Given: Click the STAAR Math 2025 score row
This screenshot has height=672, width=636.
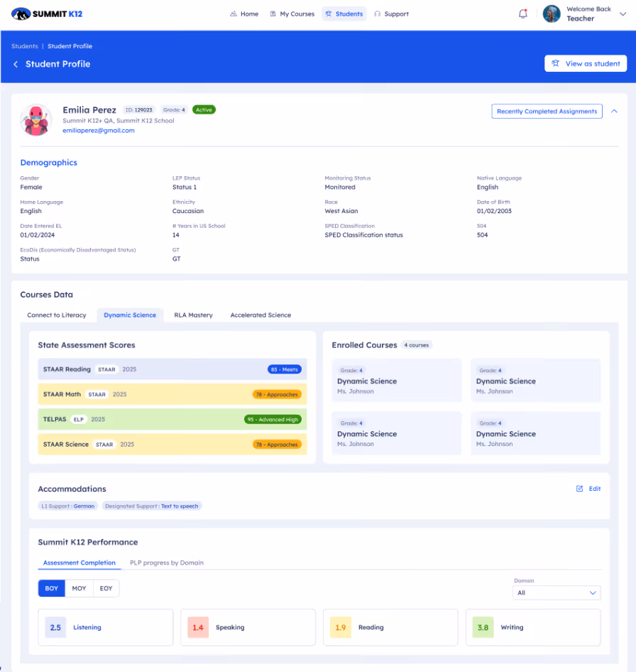Looking at the screenshot, I should point(172,394).
